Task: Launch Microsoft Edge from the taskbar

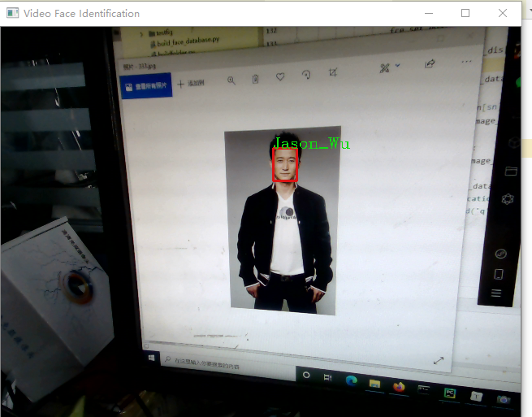Action: (x=352, y=381)
